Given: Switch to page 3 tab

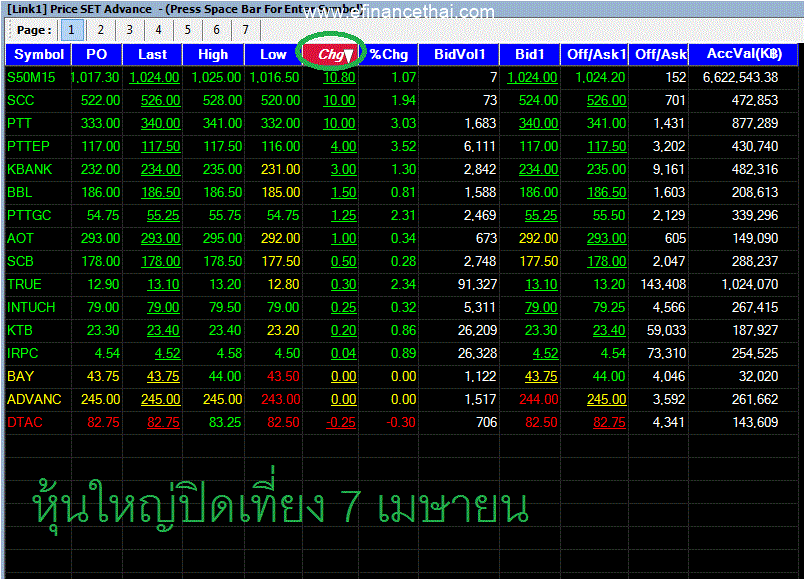Looking at the screenshot, I should point(129,30).
